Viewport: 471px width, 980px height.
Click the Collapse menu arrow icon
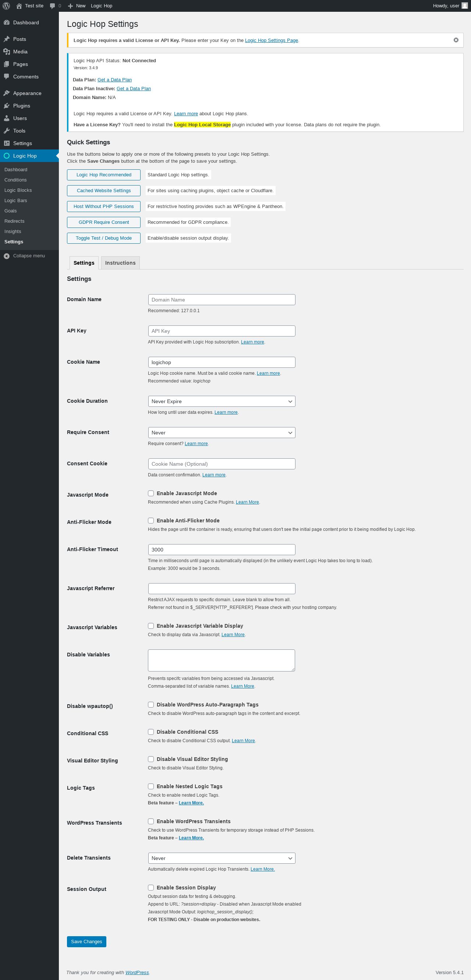(7, 256)
